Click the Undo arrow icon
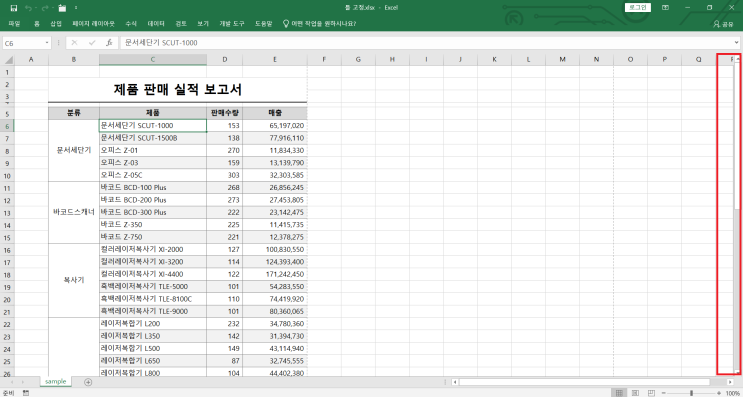This screenshot has width=743, height=397. click(27, 8)
